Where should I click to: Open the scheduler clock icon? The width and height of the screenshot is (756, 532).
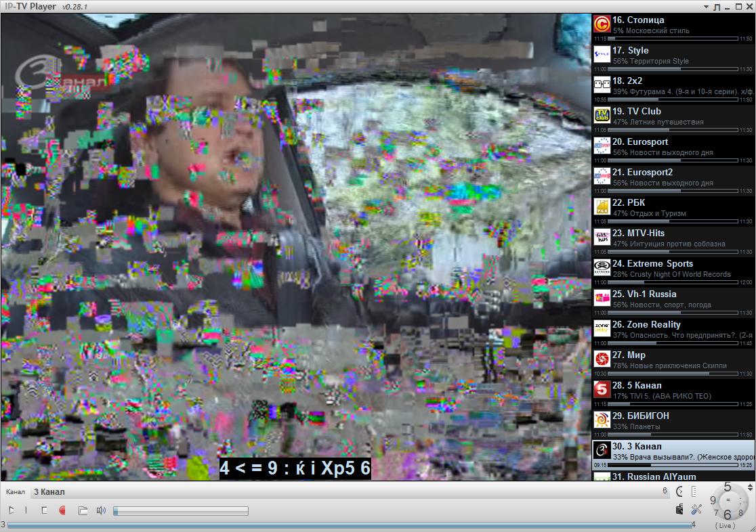tap(679, 491)
